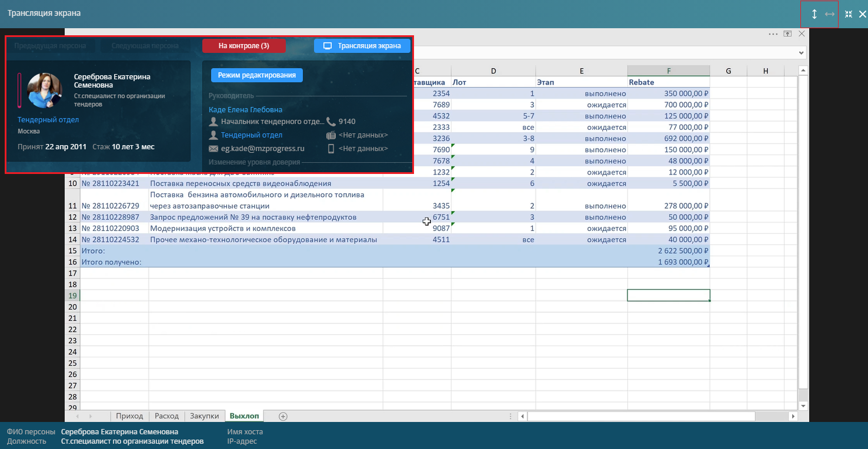This screenshot has width=868, height=449.
Task: Click the cell № 28110223421
Action: [114, 183]
